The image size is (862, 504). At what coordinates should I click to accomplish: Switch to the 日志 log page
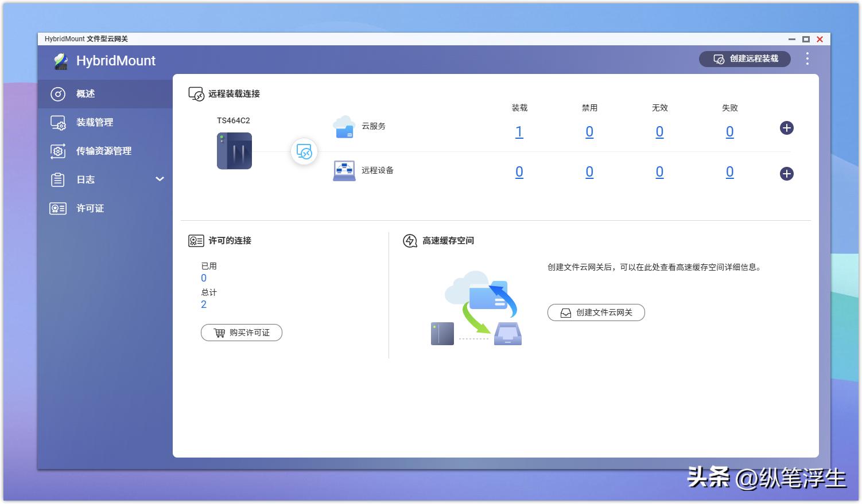(x=85, y=179)
